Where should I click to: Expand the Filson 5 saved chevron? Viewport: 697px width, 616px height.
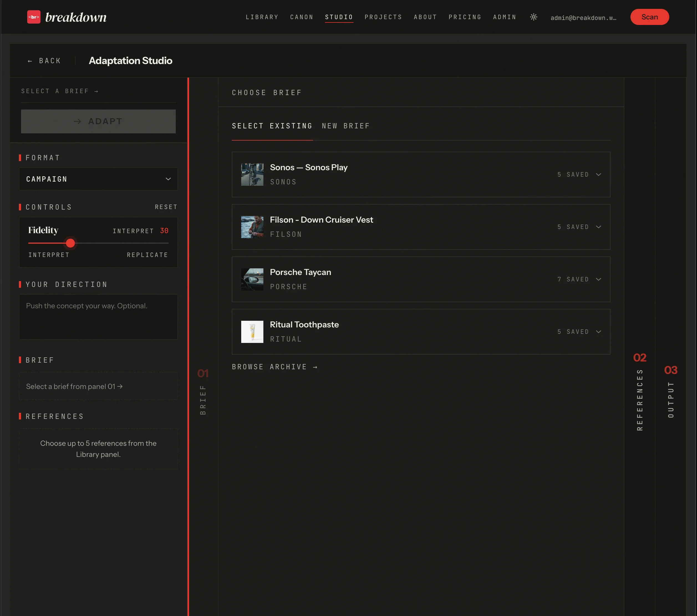pyautogui.click(x=599, y=227)
